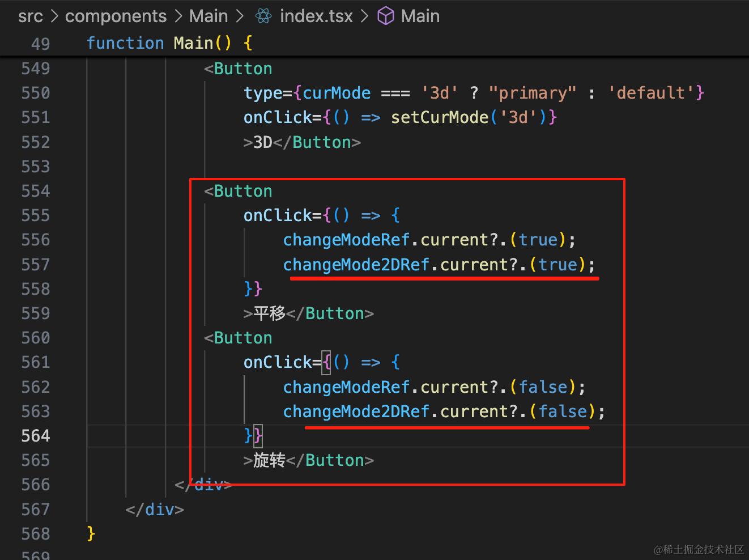Click sticky header 'function Main() {'
The height and width of the screenshot is (560, 749).
169,43
